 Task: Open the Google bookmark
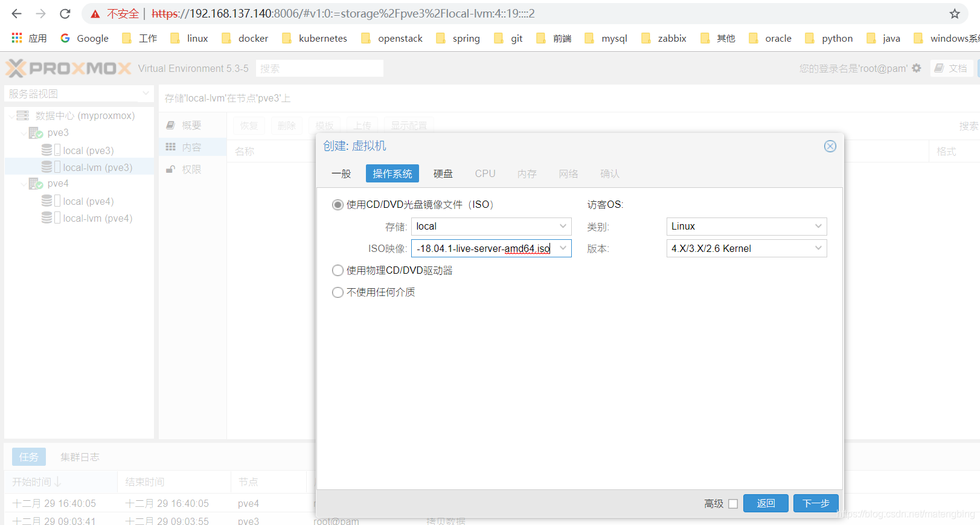tap(85, 38)
